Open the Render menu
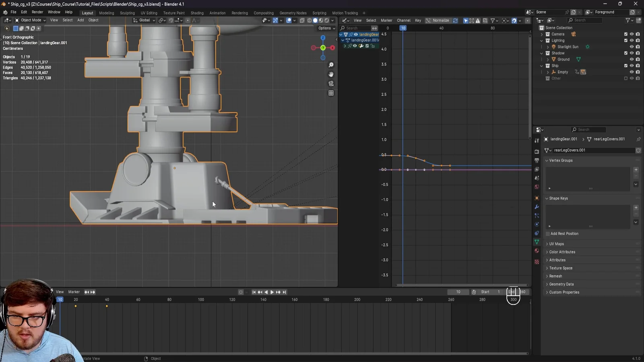The width and height of the screenshot is (644, 362). [x=37, y=12]
